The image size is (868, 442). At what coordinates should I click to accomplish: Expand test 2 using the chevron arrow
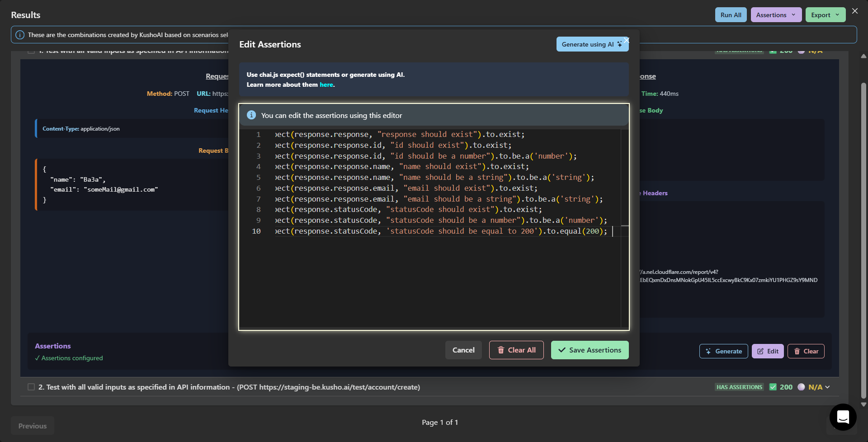point(827,387)
